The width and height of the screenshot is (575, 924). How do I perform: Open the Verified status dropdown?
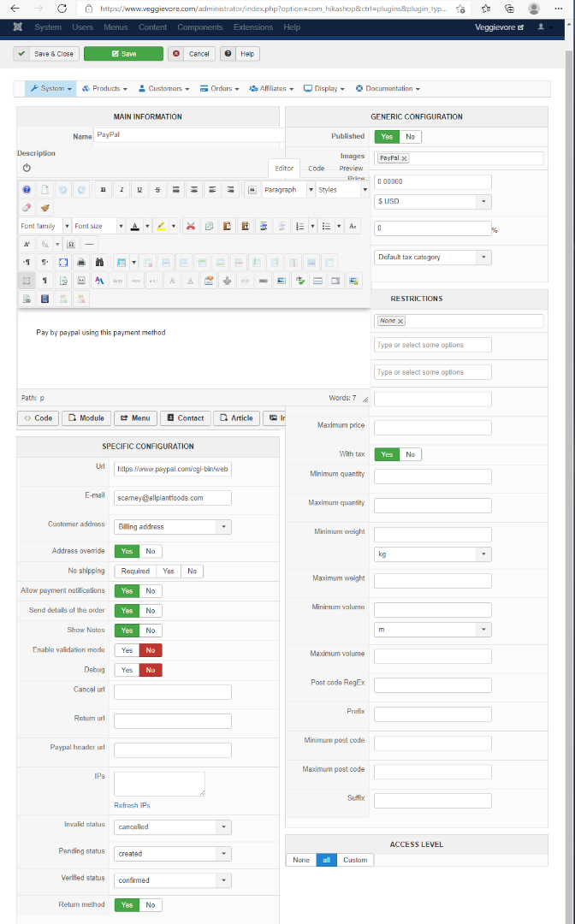[173, 880]
